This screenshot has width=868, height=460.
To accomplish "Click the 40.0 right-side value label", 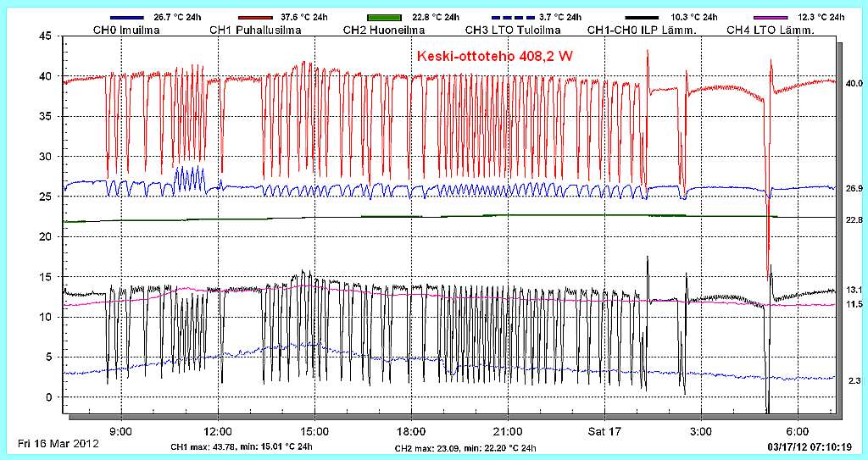I will click(854, 83).
